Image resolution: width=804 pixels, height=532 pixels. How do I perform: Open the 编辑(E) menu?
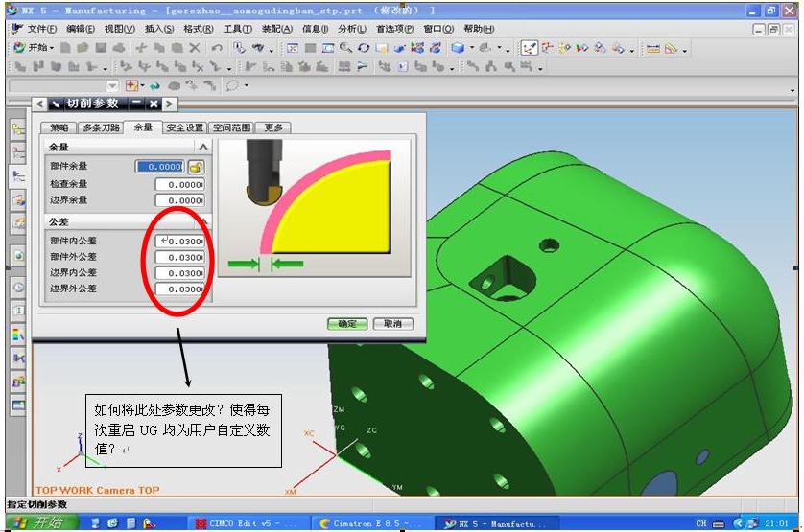coord(81,29)
